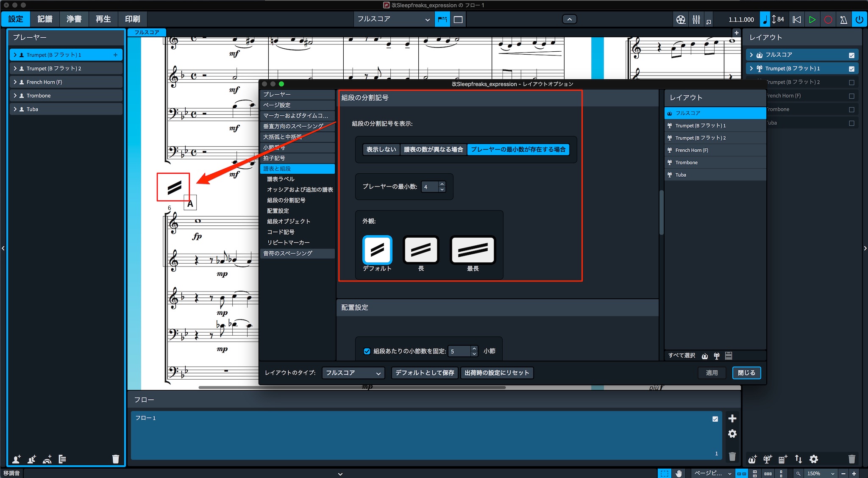Open the page view type dropdown
This screenshot has height=478, width=868.
(713, 473)
